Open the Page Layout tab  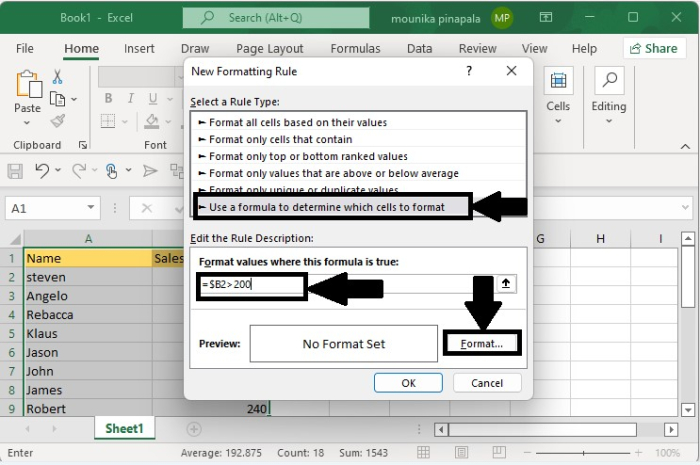[270, 48]
